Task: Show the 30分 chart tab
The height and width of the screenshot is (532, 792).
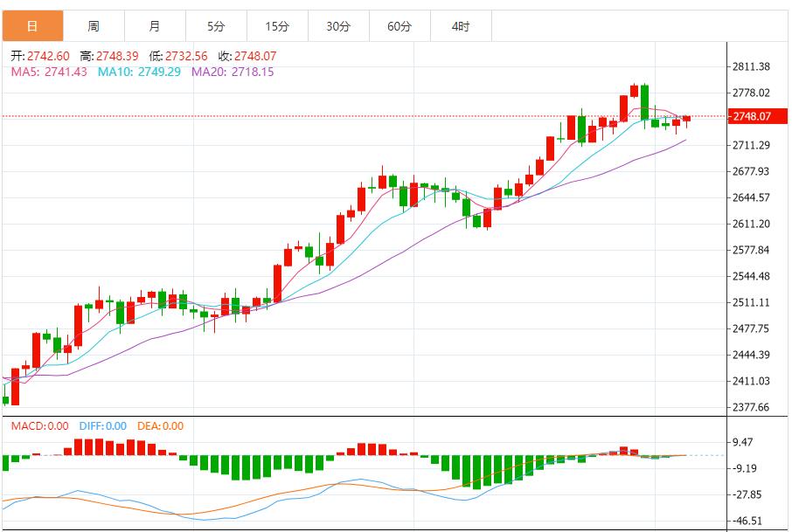Action: 338,26
